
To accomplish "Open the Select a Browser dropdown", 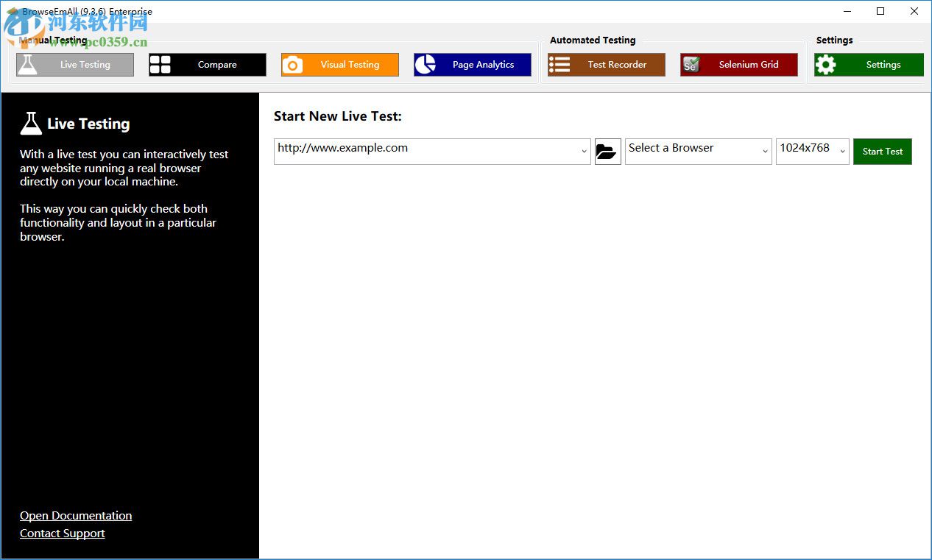I will pos(699,152).
